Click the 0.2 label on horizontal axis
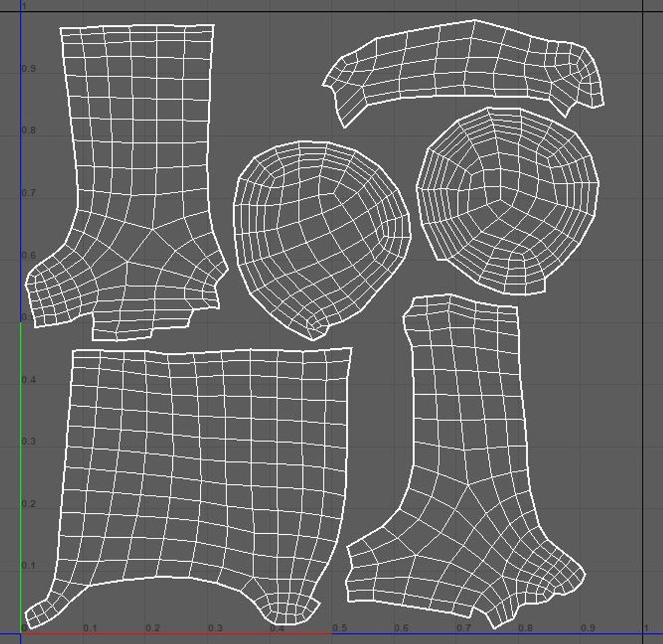This screenshot has width=663, height=644. tap(152, 628)
